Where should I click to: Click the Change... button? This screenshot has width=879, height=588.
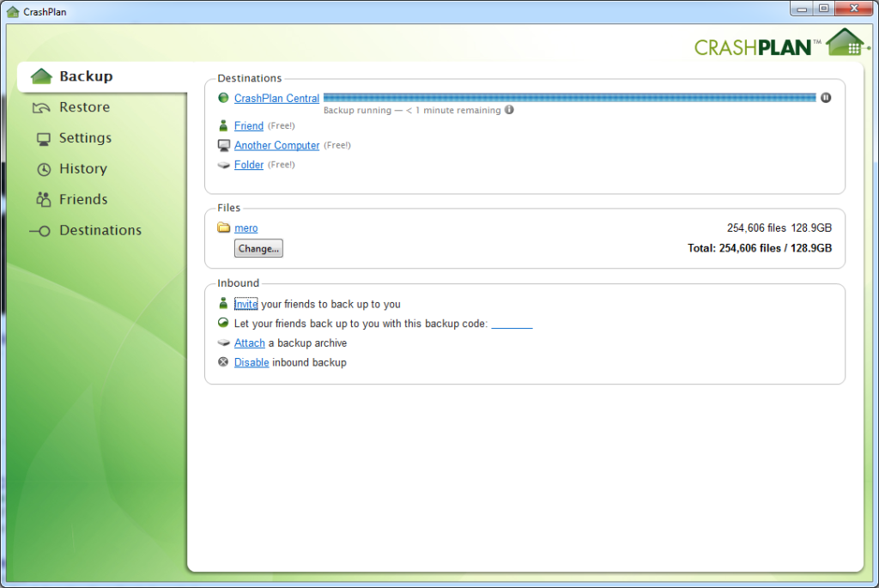click(x=258, y=248)
